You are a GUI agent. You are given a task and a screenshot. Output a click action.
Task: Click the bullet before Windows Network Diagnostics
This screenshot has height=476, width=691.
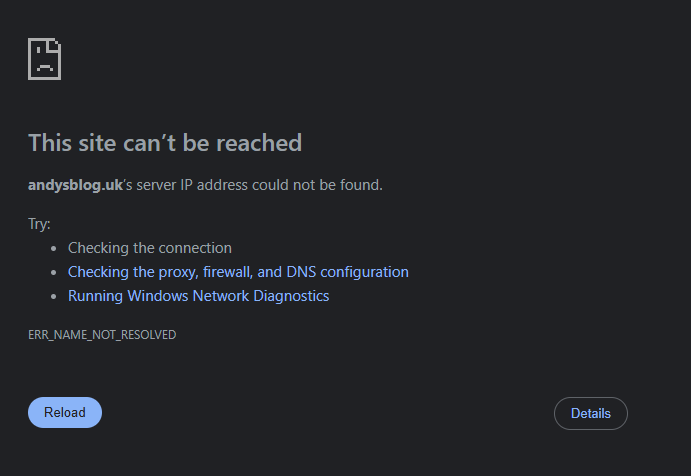tap(54, 296)
